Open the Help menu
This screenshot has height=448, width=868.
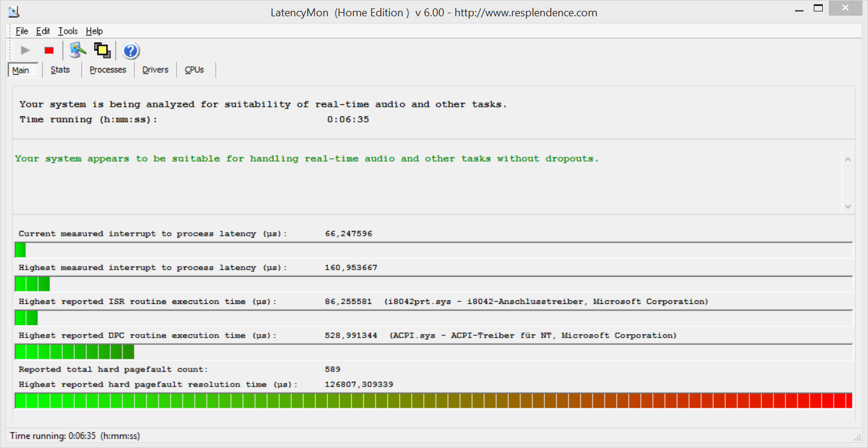tap(94, 31)
